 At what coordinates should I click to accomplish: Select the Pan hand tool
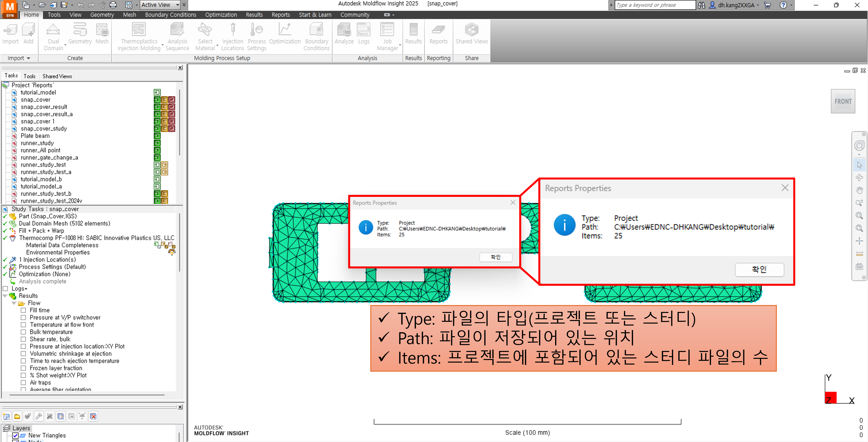coord(859,190)
